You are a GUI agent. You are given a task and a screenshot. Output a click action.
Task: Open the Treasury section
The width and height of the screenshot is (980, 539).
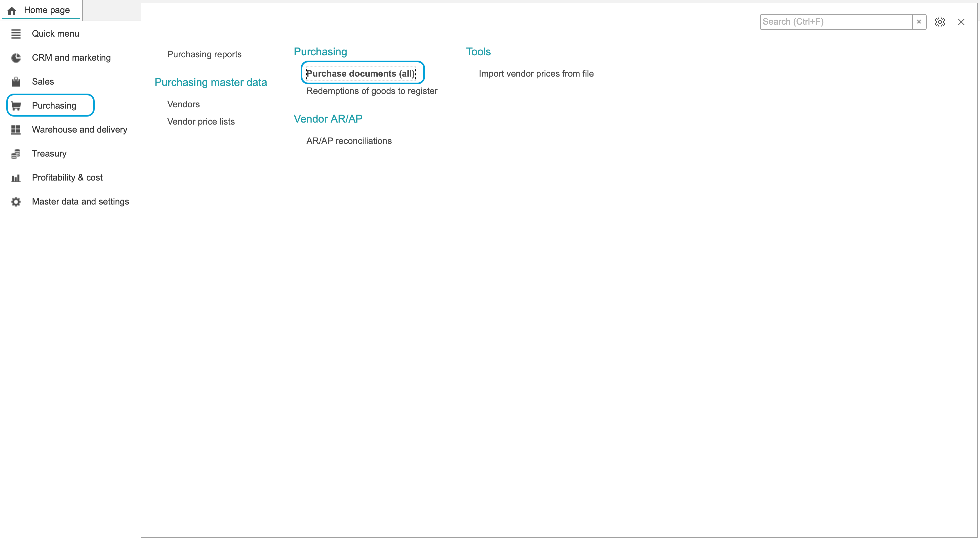(x=49, y=153)
